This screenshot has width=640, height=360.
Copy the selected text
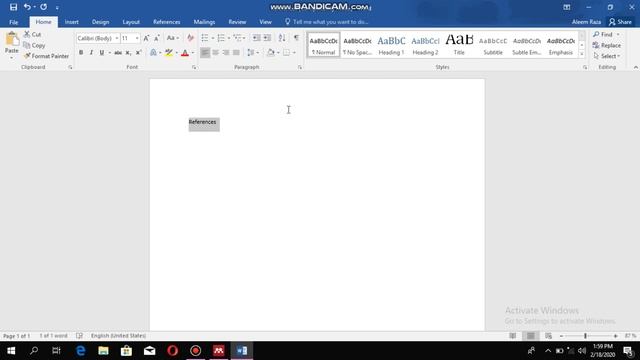(34, 45)
